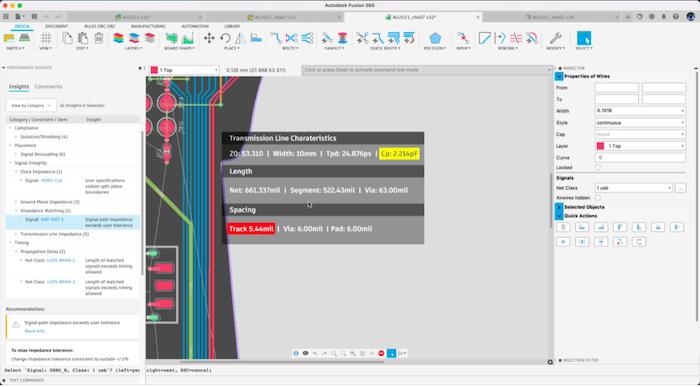Open the multicolor layer stack icon
Screen dimensions: 700x387
pyautogui.click(x=118, y=38)
